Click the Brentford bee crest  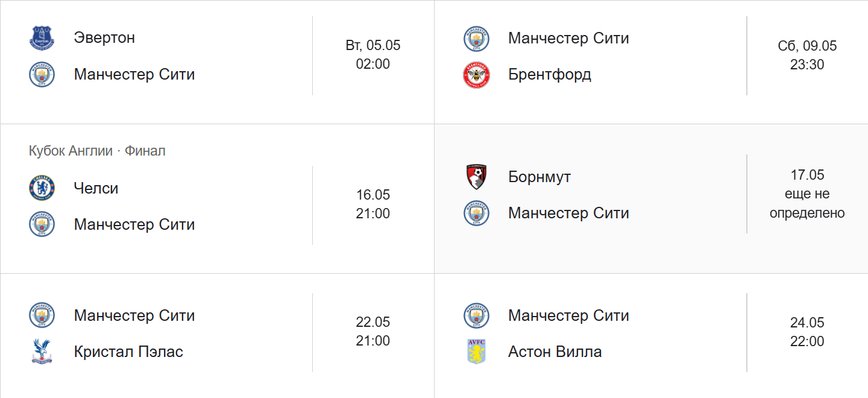tap(476, 75)
